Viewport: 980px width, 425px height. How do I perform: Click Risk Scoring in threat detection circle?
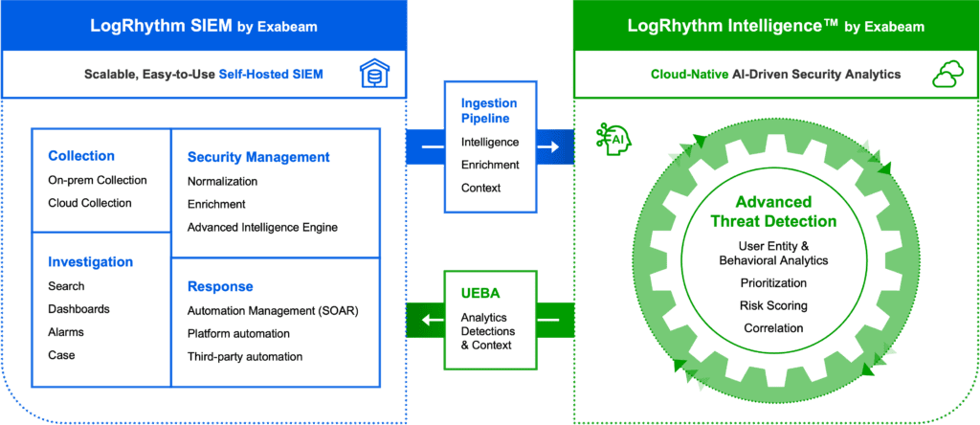click(773, 305)
